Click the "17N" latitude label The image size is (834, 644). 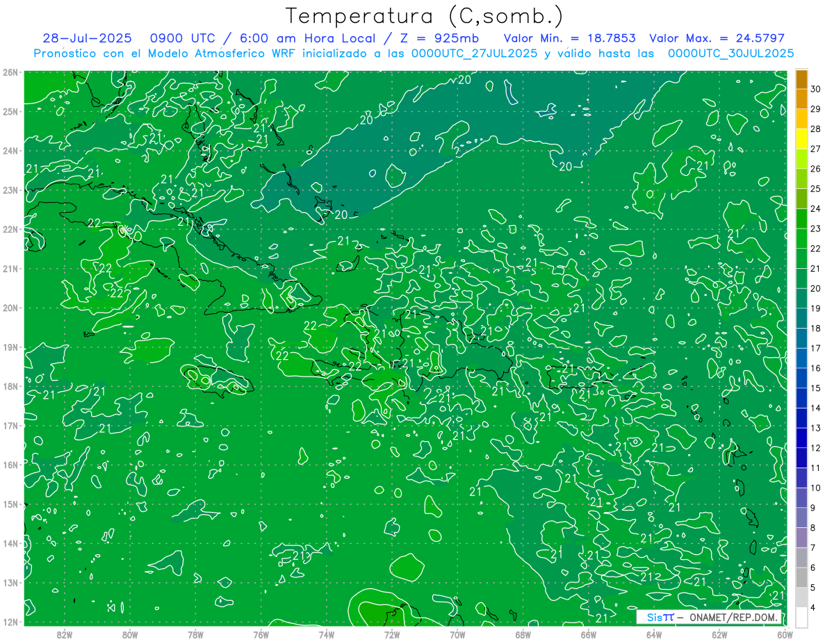[x=10, y=425]
